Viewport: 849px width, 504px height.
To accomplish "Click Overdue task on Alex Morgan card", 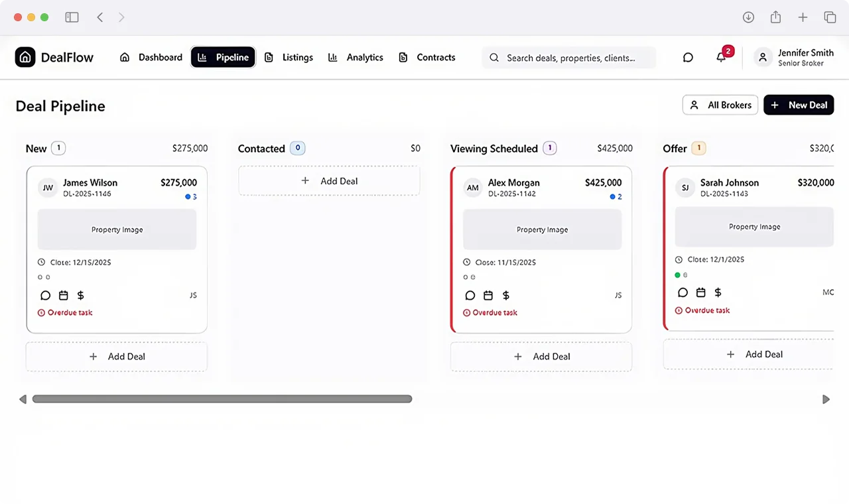I will 490,312.
